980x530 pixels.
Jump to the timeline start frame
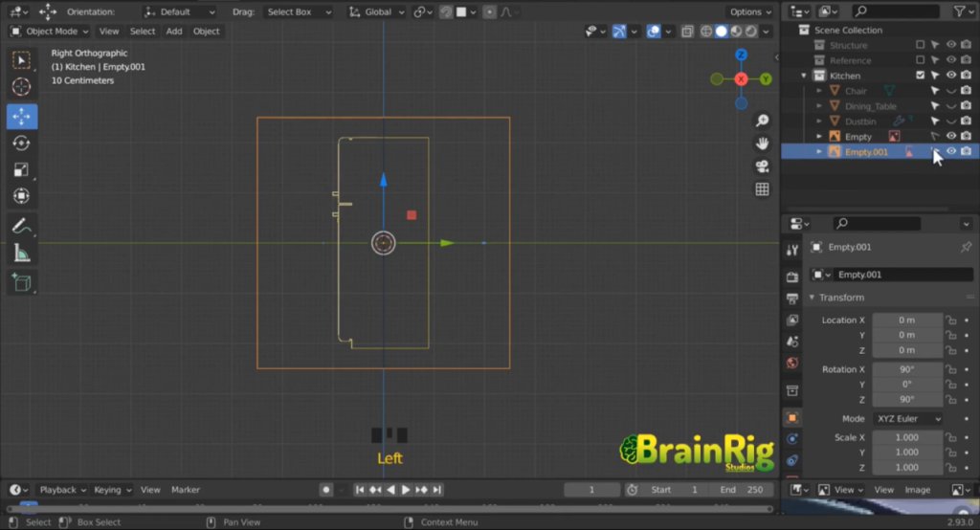click(360, 490)
